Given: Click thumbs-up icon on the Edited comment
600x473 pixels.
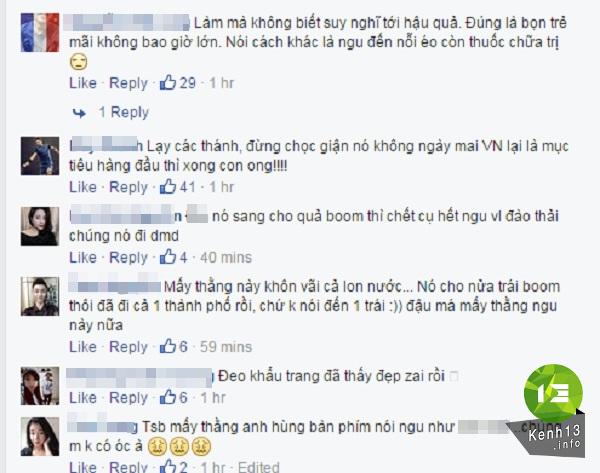Looking at the screenshot, I should click(x=168, y=466).
